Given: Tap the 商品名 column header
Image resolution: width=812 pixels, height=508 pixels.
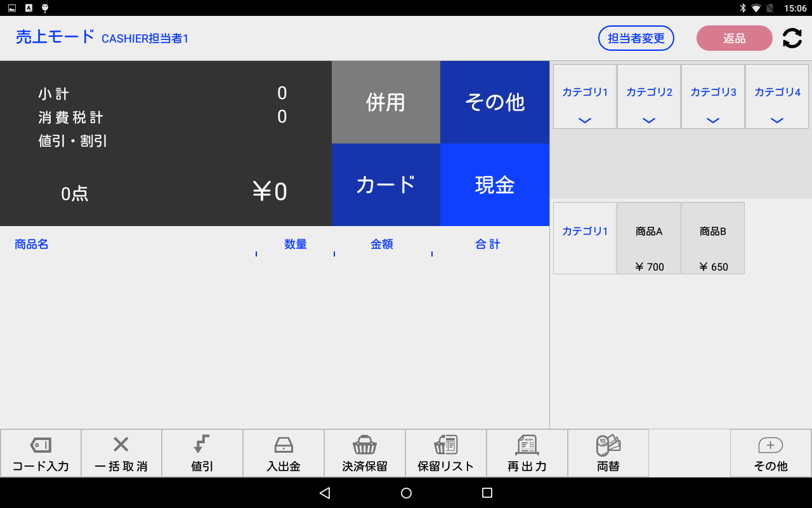Looking at the screenshot, I should 32,244.
